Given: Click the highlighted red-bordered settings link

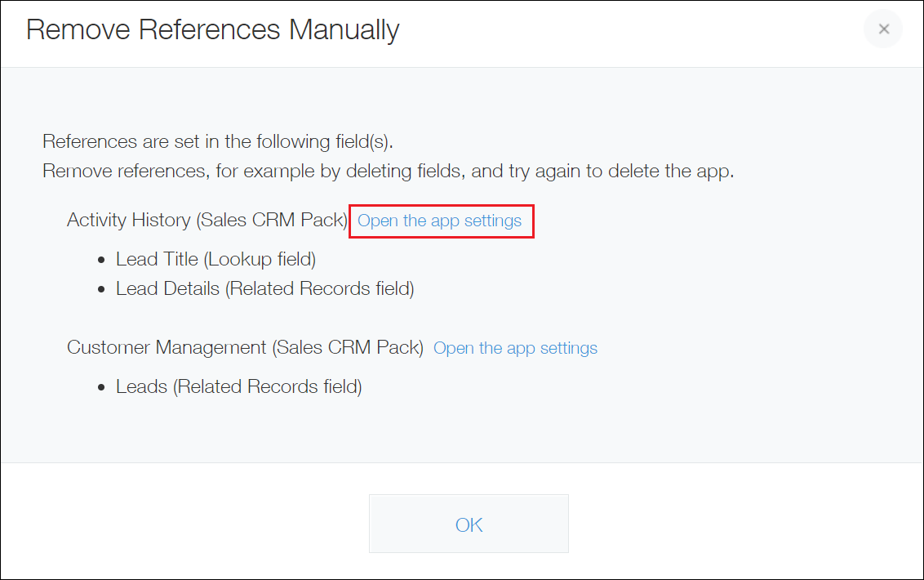Looking at the screenshot, I should click(441, 221).
